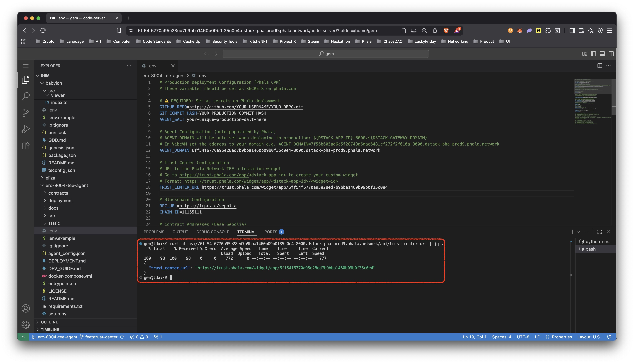Viewport: 634px width, 364px height.
Task: Switch to the PROBLEMS tab
Action: pos(154,232)
